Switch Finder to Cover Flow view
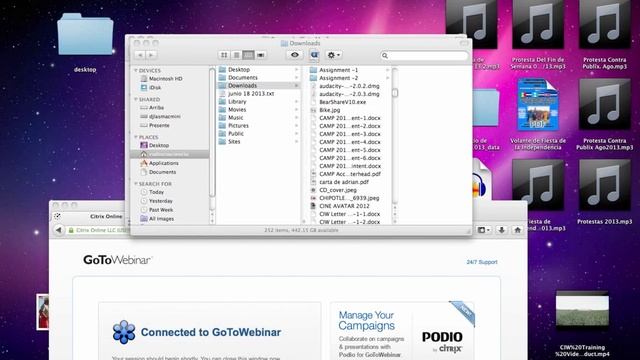 (261, 55)
